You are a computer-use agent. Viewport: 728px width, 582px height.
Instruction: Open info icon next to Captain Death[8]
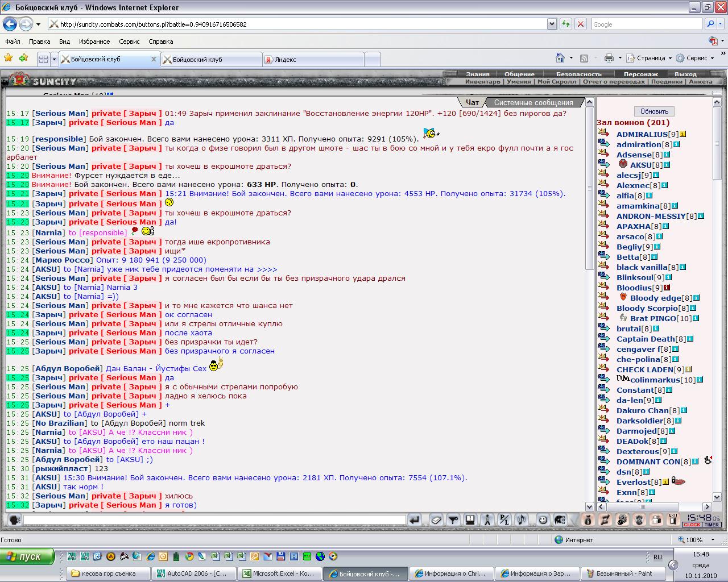690,339
